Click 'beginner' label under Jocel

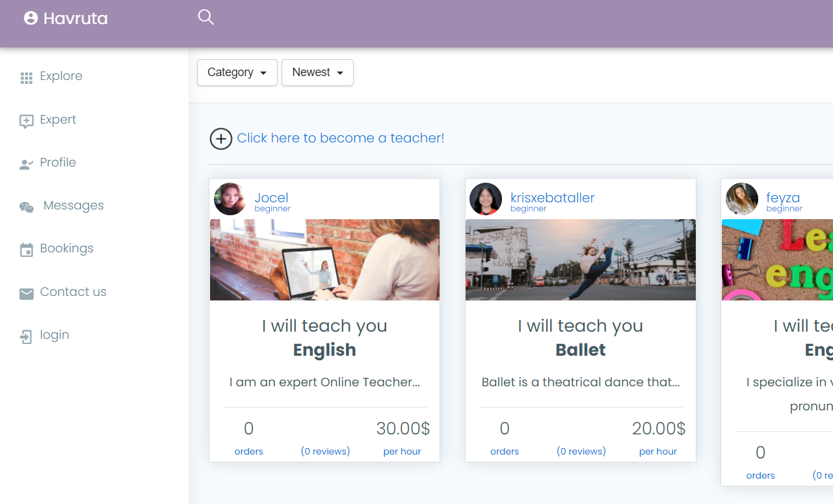click(x=272, y=209)
